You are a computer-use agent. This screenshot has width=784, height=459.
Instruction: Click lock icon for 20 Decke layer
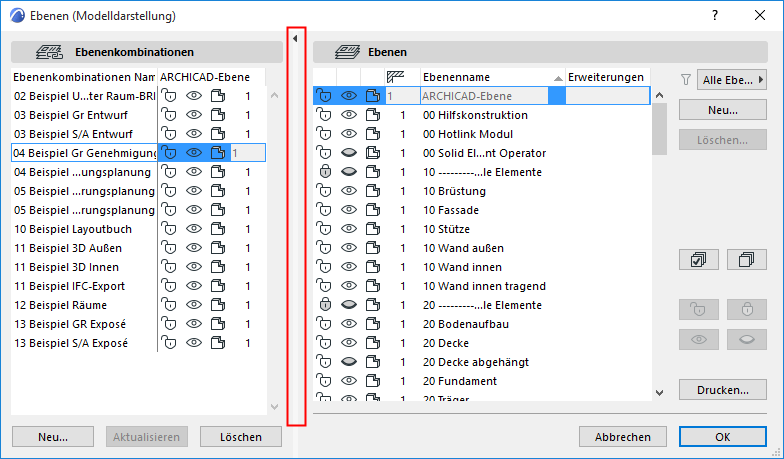(324, 343)
